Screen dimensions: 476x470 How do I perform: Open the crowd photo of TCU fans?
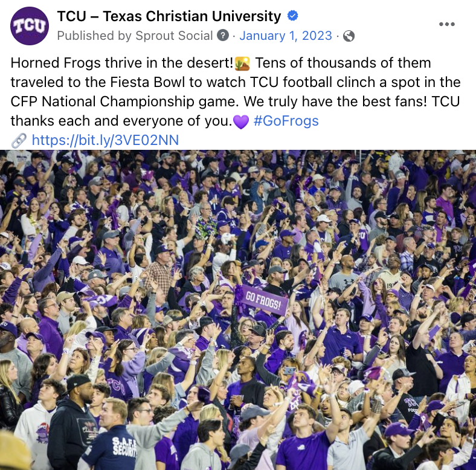[x=238, y=310]
